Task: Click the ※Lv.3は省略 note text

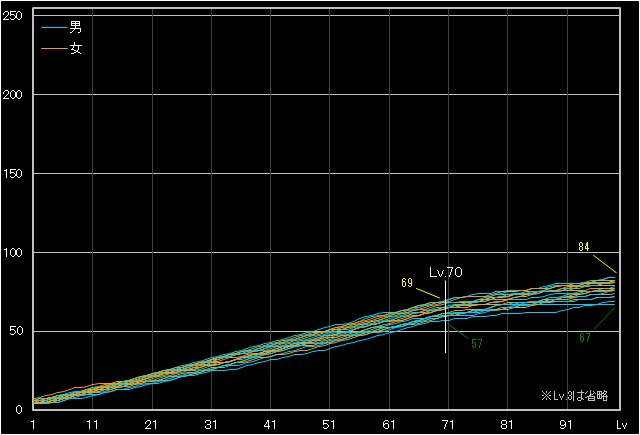Action: pos(575,395)
